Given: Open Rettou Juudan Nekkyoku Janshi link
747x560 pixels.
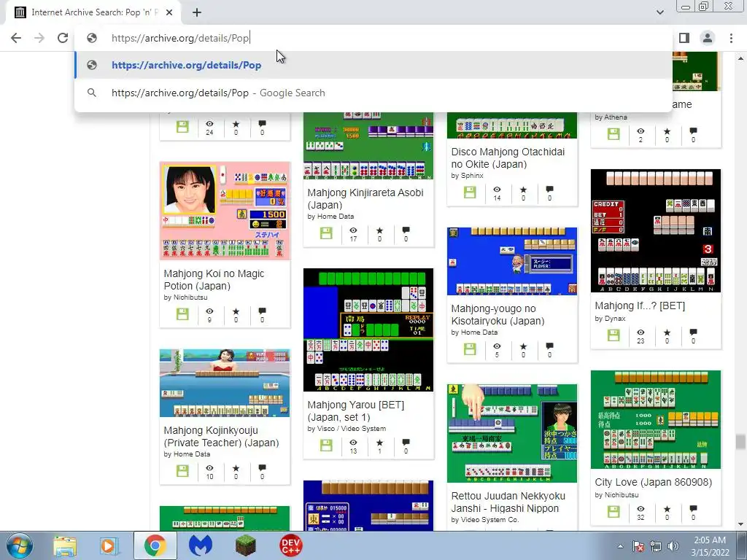Looking at the screenshot, I should point(508,502).
